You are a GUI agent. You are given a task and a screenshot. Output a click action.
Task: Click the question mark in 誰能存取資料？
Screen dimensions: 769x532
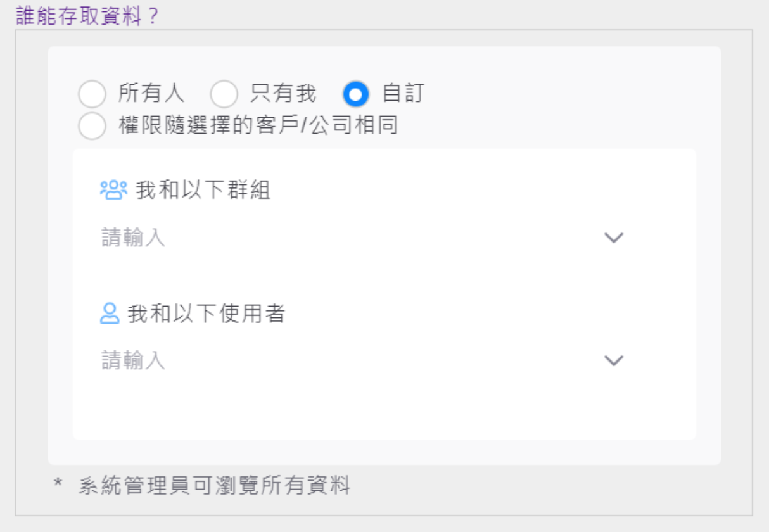151,16
